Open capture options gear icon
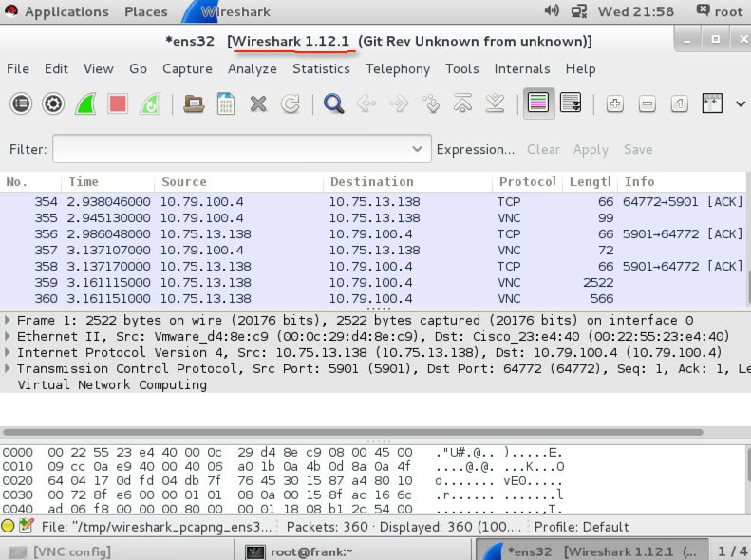Viewport: 751px width, 560px height. pyautogui.click(x=53, y=103)
